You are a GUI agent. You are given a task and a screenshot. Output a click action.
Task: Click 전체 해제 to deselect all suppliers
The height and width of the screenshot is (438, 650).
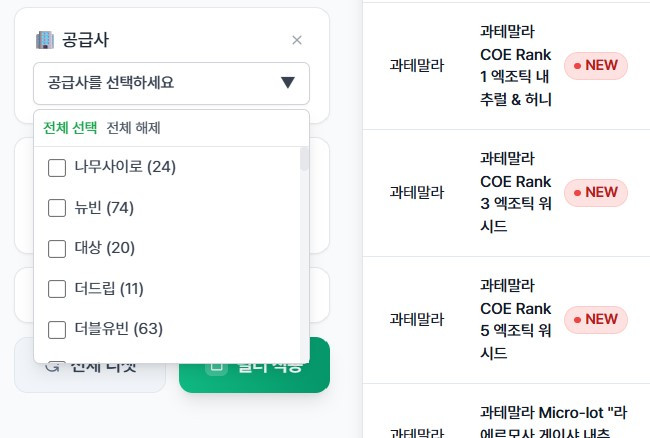[x=134, y=128]
